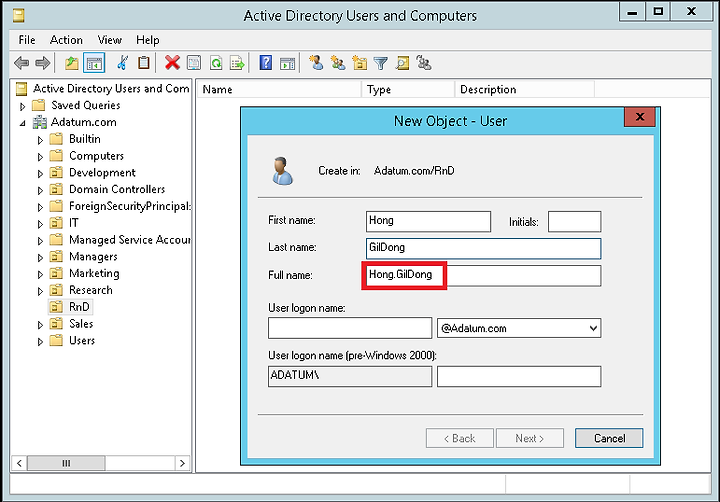Click the ADATUM\ domain prefix field
The height and width of the screenshot is (502, 720).
[x=350, y=376]
